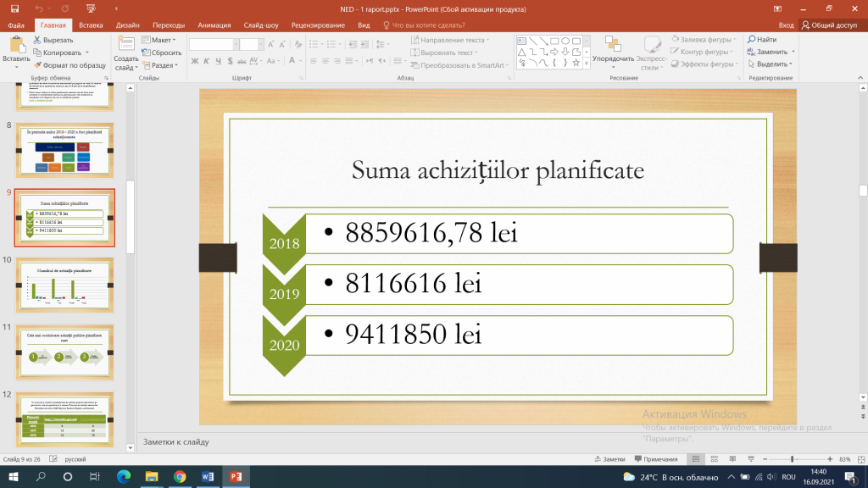Select the triangle shape in shapes gallery
The height and width of the screenshot is (488, 868).
coord(521,52)
